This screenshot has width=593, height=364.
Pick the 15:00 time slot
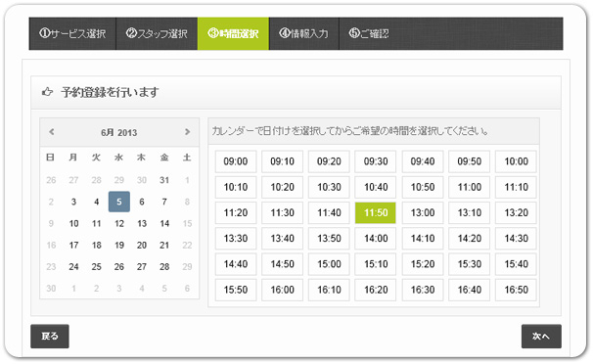329,264
